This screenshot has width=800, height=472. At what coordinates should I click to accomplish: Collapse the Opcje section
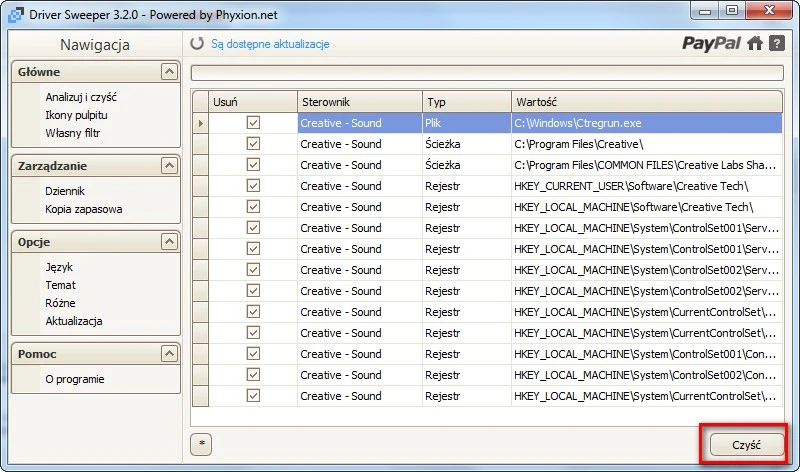pyautogui.click(x=169, y=242)
